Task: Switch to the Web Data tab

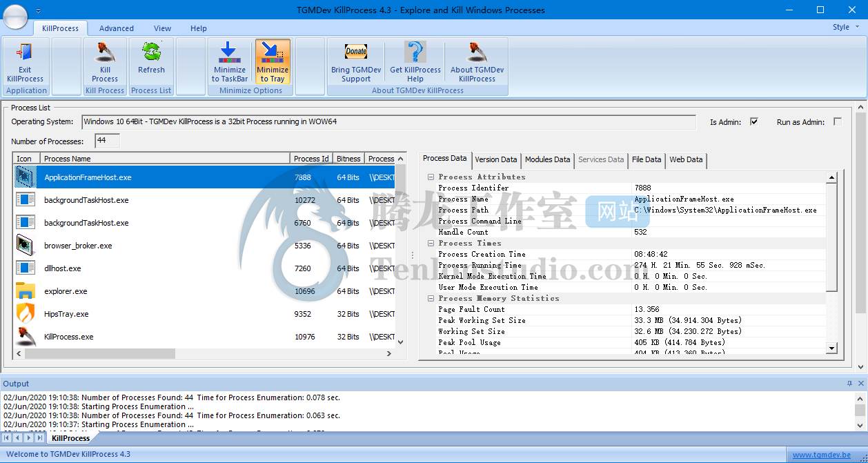Action: pos(686,159)
